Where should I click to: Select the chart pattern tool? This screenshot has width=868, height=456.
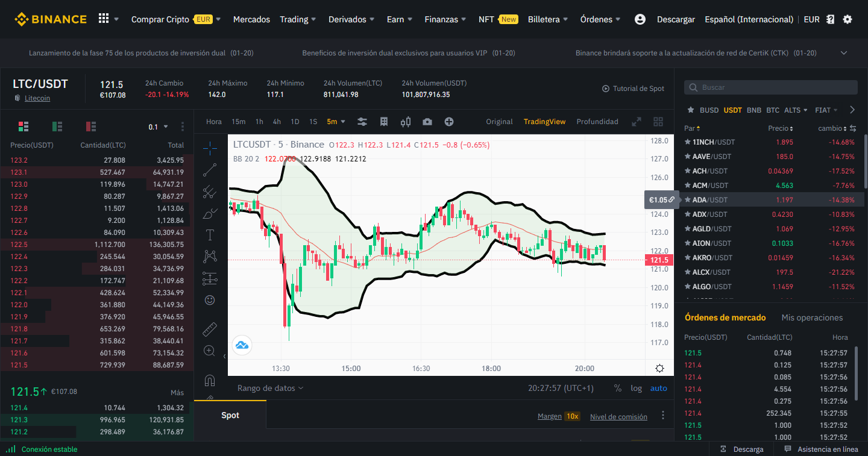coord(210,256)
